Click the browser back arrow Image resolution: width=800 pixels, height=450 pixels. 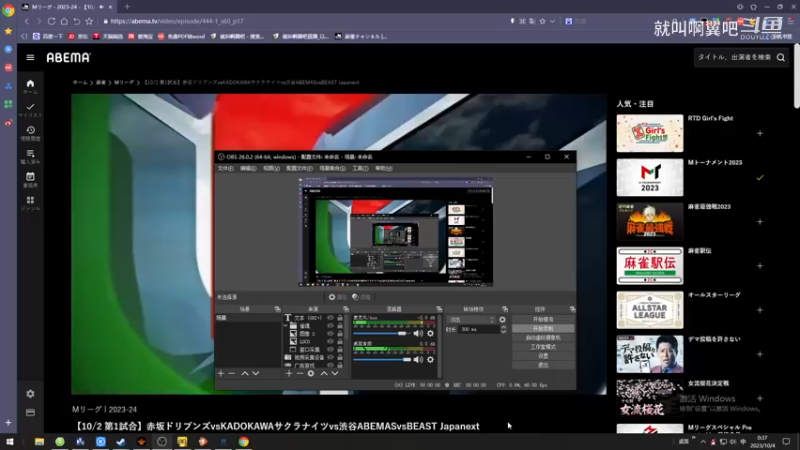click(27, 21)
